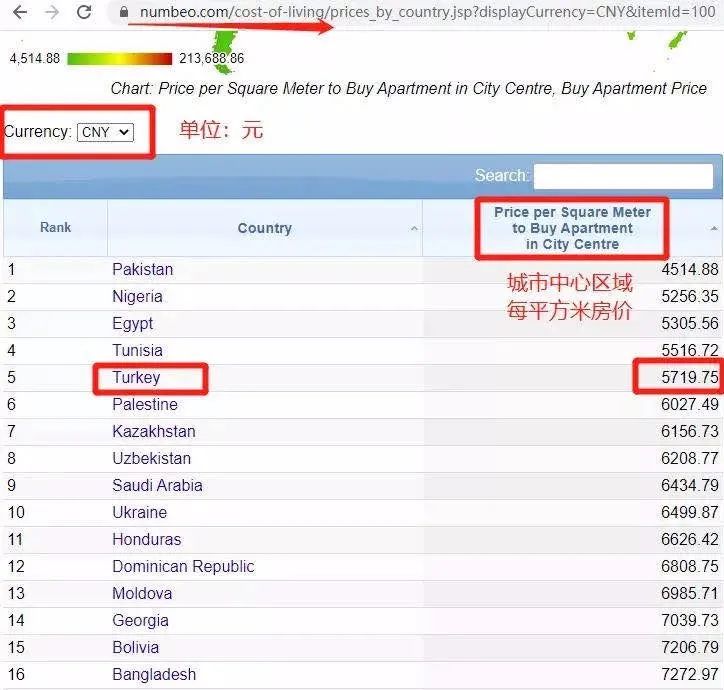Screen dimensions: 724x690
Task: Select the price value 6434.79
Action: pyautogui.click(x=690, y=485)
